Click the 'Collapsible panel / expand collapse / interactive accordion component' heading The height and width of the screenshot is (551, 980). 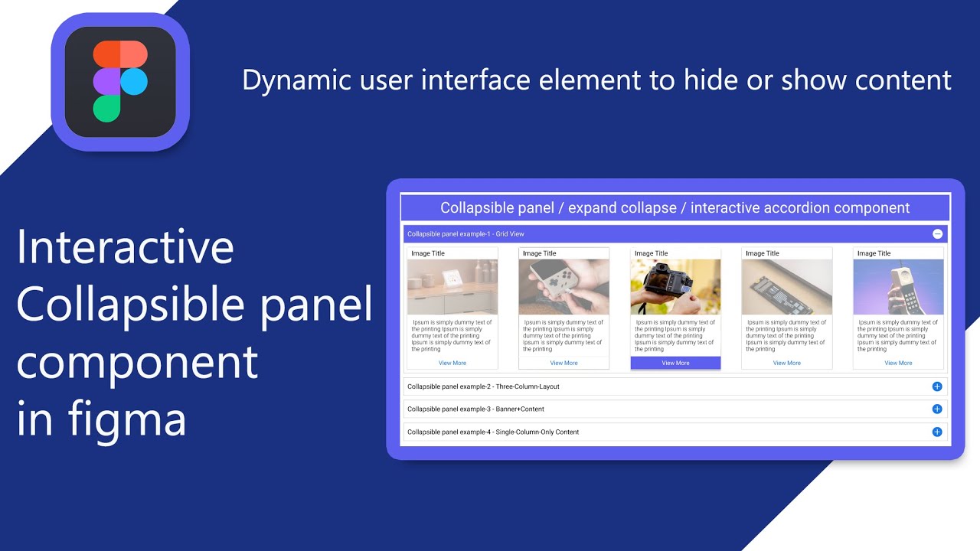tap(675, 208)
